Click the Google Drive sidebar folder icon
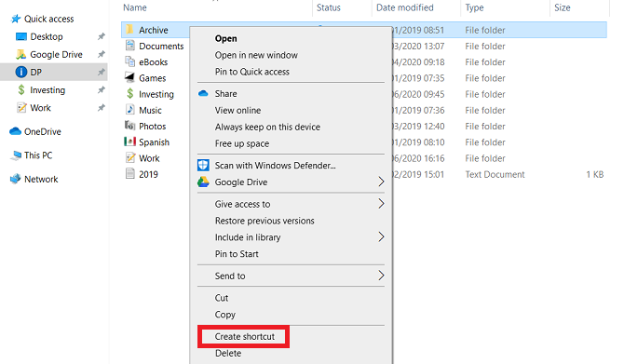 (x=20, y=54)
